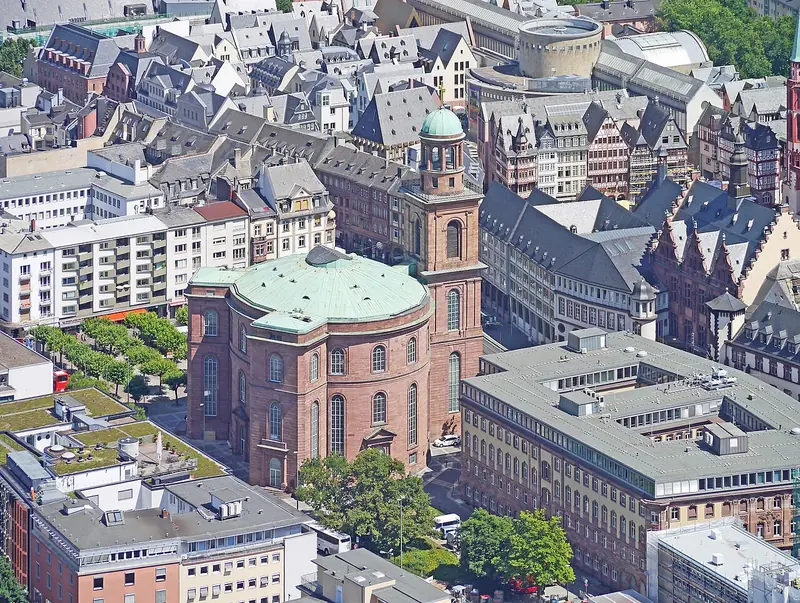
Task: Select the cylindrical rotunda building at the top
Action: pyautogui.click(x=559, y=47)
